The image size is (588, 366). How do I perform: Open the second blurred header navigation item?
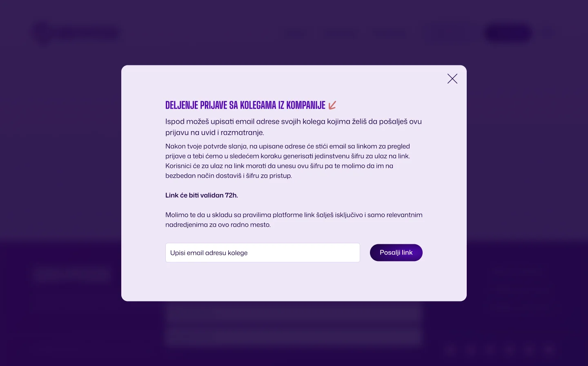click(x=339, y=34)
